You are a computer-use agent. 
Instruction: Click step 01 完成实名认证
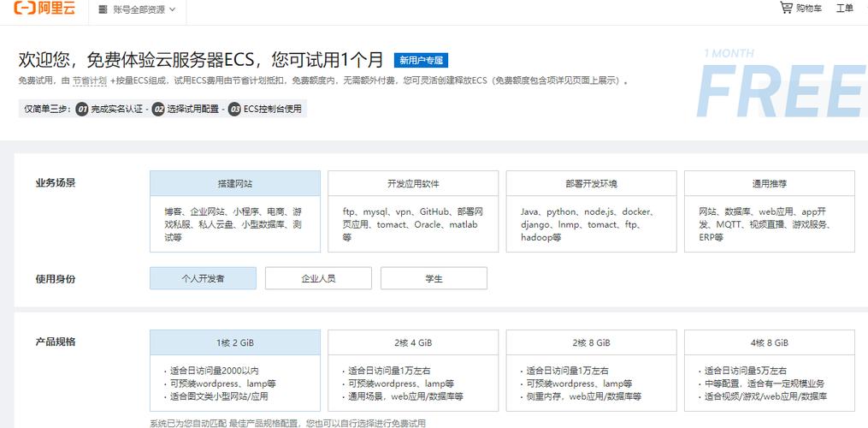pos(109,110)
